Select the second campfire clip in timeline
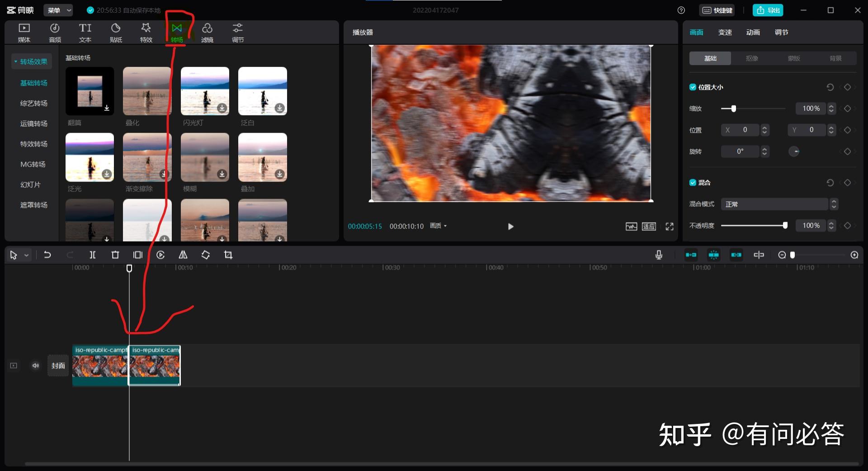 (x=155, y=366)
